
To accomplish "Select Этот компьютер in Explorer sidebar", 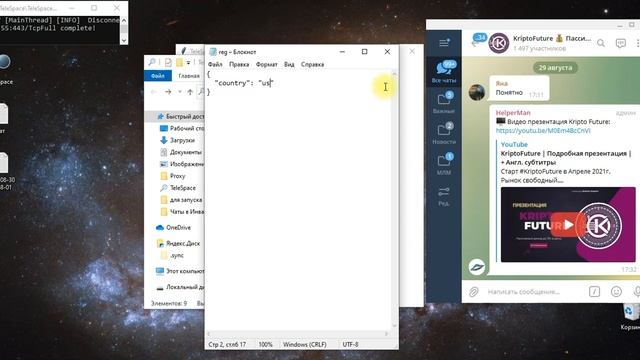I will 180,271.
